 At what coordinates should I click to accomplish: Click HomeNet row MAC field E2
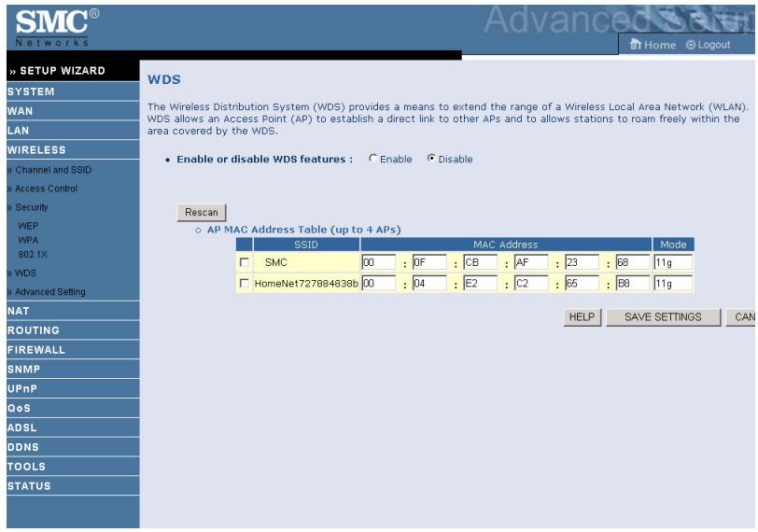[x=480, y=283]
